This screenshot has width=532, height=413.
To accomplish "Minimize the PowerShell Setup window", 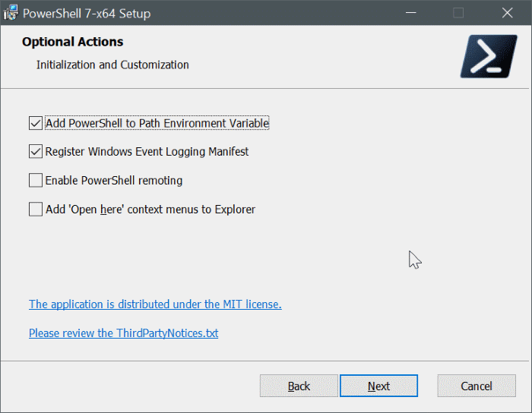I will point(410,13).
